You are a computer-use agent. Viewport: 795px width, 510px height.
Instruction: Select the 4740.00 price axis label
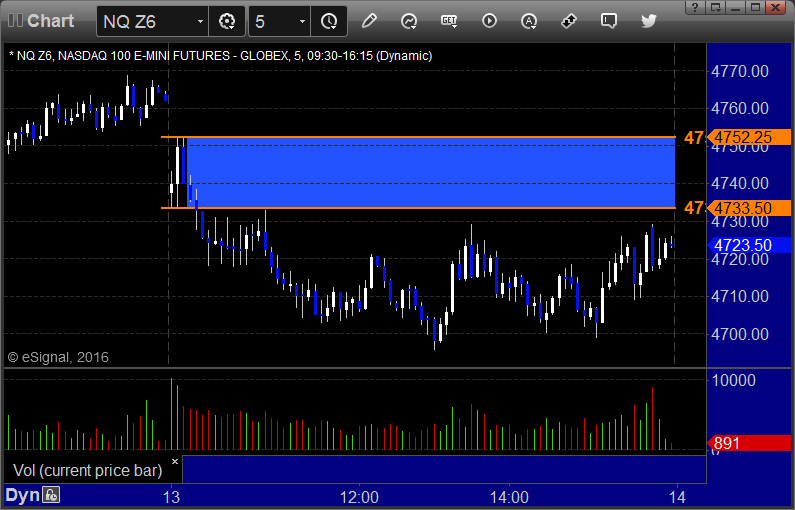coord(740,183)
